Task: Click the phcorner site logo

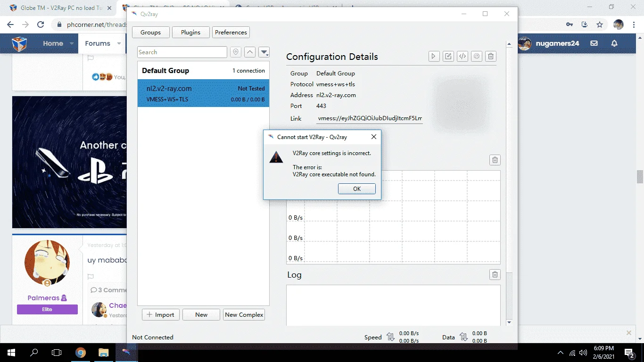Action: tap(19, 44)
